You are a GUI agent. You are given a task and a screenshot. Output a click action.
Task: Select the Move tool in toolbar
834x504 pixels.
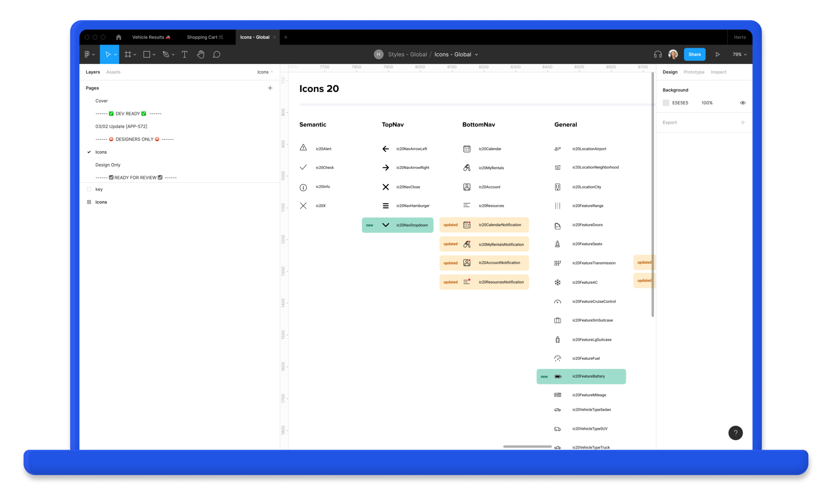[108, 54]
